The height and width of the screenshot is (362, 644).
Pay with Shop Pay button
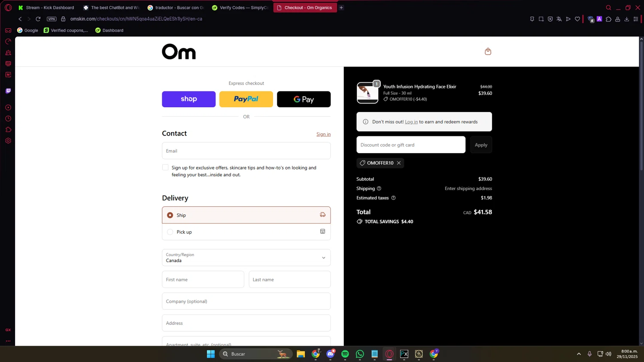[x=188, y=99]
